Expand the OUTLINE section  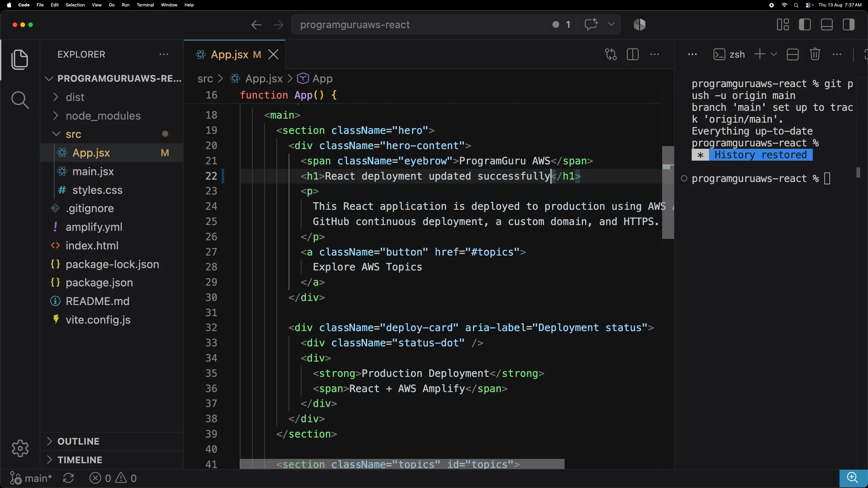click(112, 441)
